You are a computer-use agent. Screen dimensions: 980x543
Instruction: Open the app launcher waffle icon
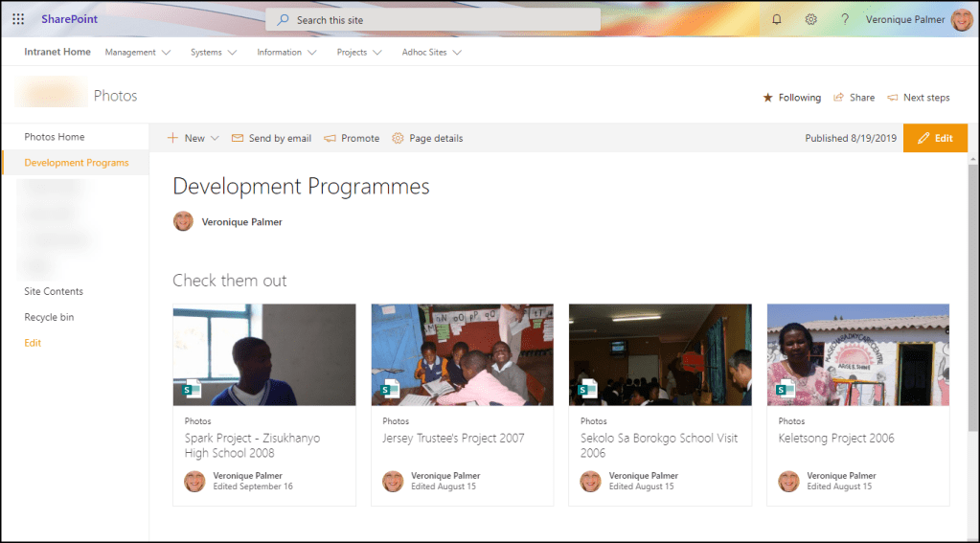click(18, 19)
